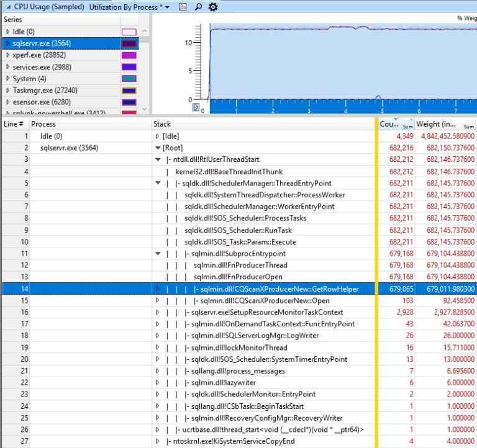477x448 pixels.
Task: Expand the services.exe (2988) series
Action: (x=8, y=67)
